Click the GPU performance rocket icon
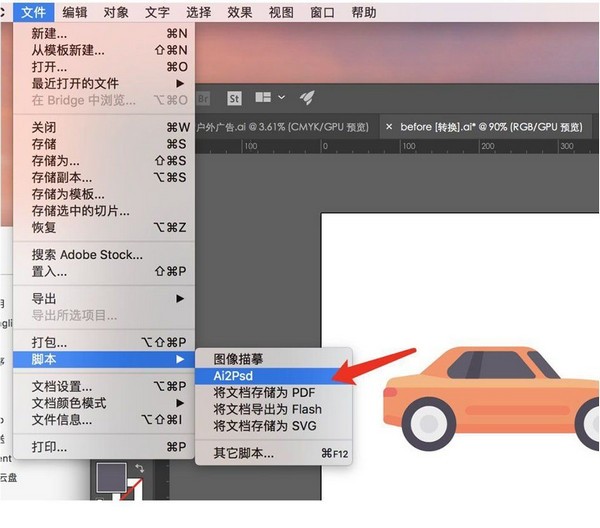600x528 pixels. (x=307, y=98)
